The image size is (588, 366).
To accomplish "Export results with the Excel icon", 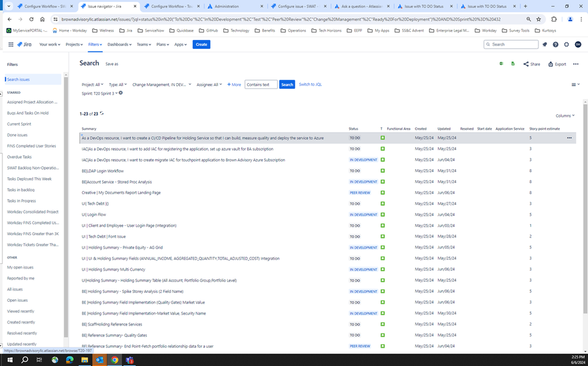I will (x=501, y=64).
